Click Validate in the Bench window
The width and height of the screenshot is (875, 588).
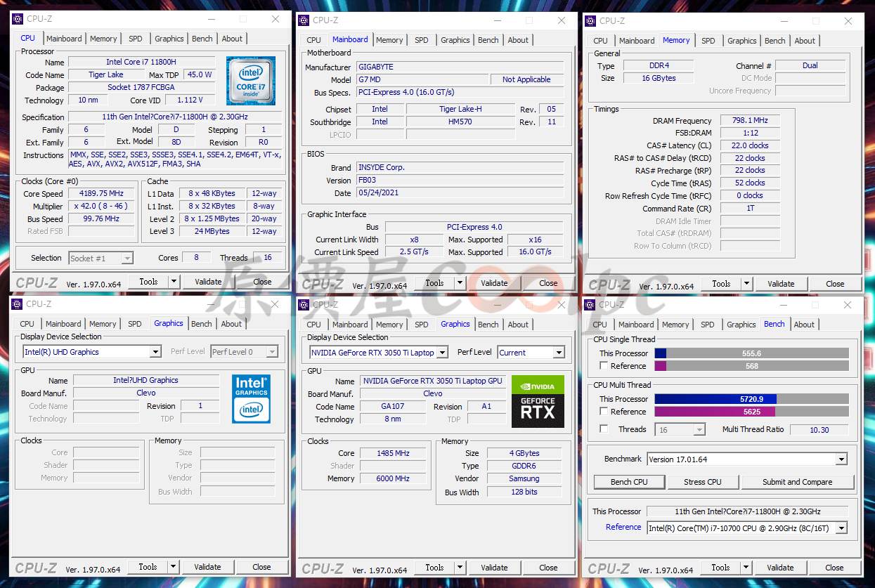(780, 568)
